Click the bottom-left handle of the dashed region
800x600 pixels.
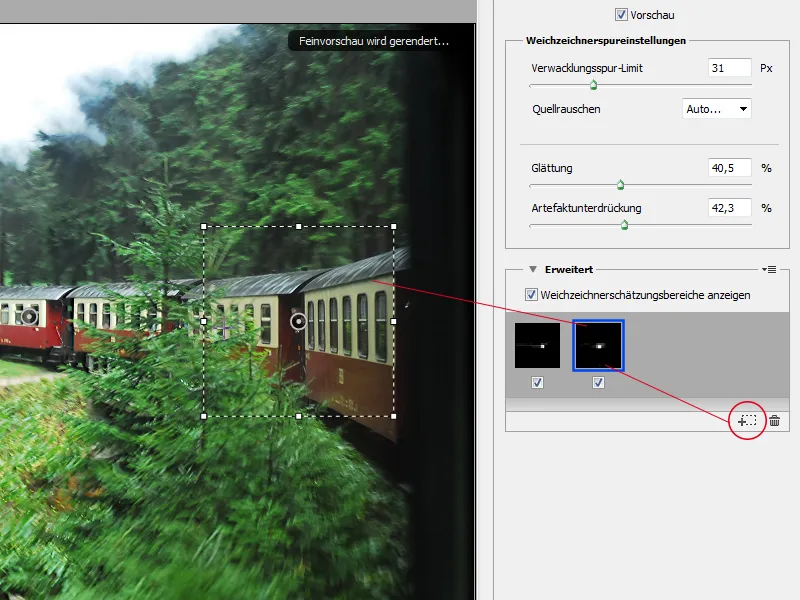pos(204,416)
